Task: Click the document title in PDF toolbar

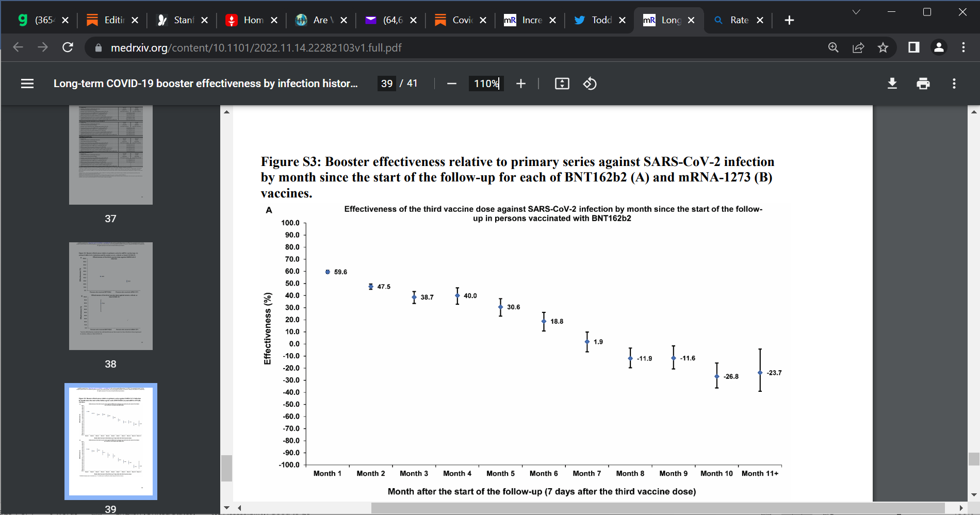Action: (x=205, y=84)
